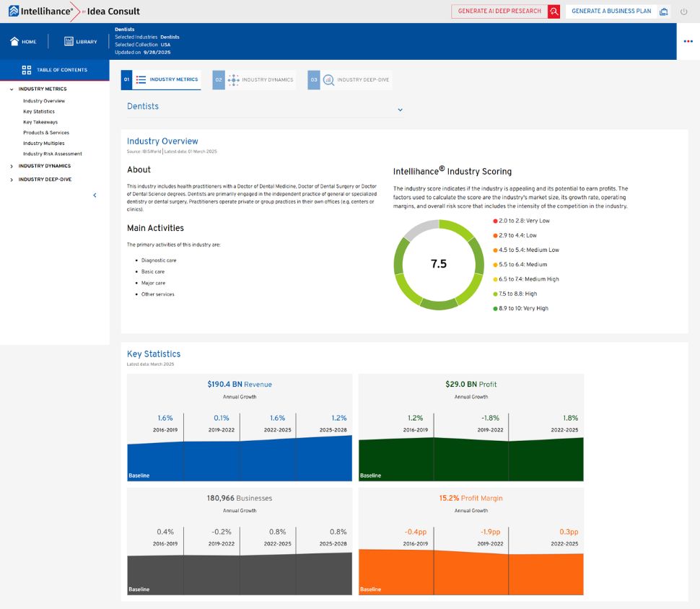Click the 7.5 score donut chart
This screenshot has width=700, height=609.
coord(438,264)
